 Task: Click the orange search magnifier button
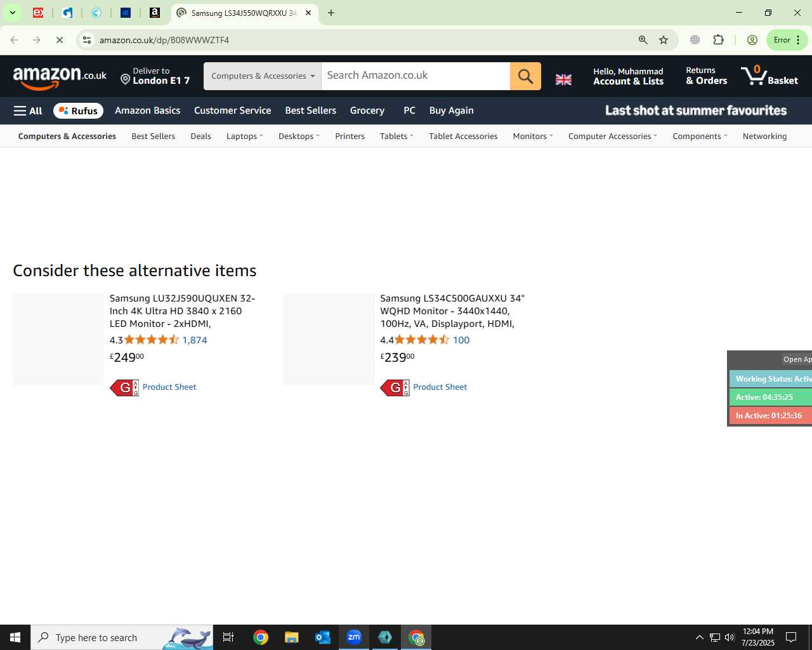pos(525,76)
